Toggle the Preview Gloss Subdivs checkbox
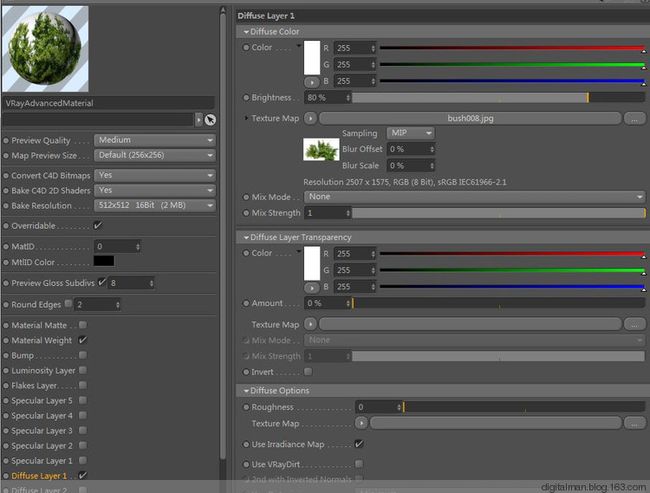The image size is (650, 493). point(102,282)
